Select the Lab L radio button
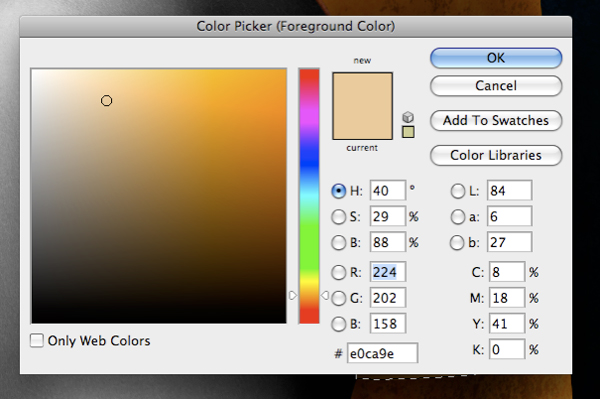Screen dimensions: 600x399 458,191
